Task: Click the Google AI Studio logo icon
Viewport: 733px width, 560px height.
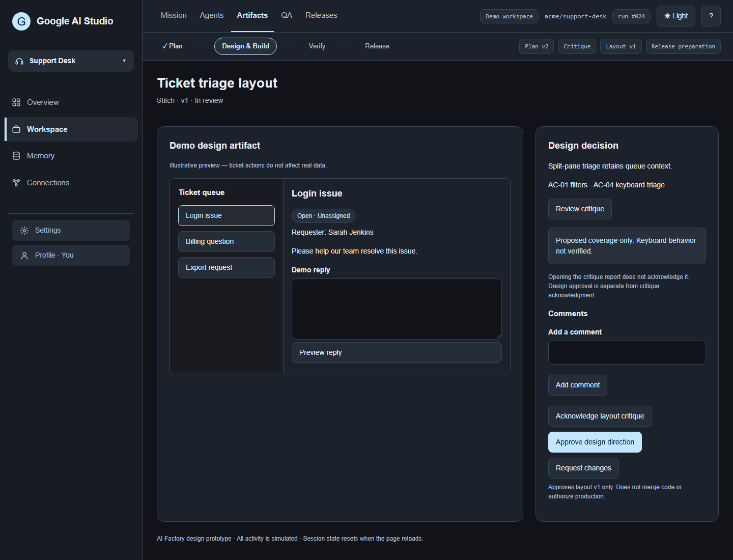Action: [21, 21]
